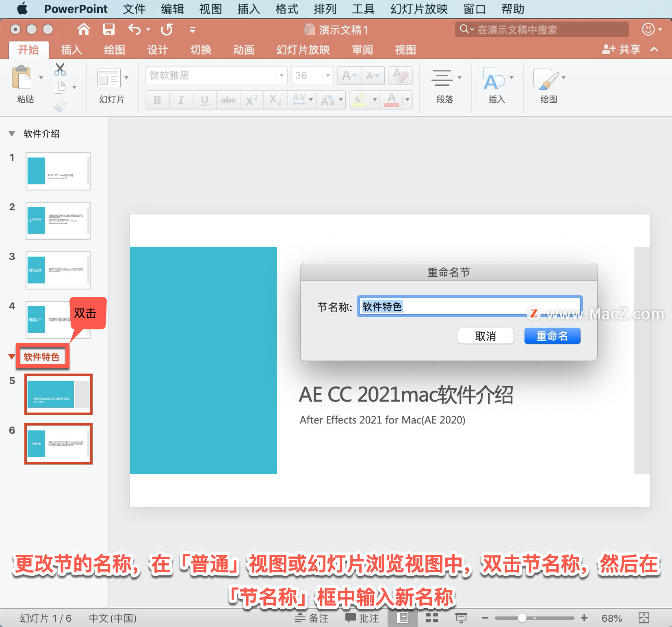Switch to the 设计 ribbon tab
672x627 pixels.
click(158, 50)
